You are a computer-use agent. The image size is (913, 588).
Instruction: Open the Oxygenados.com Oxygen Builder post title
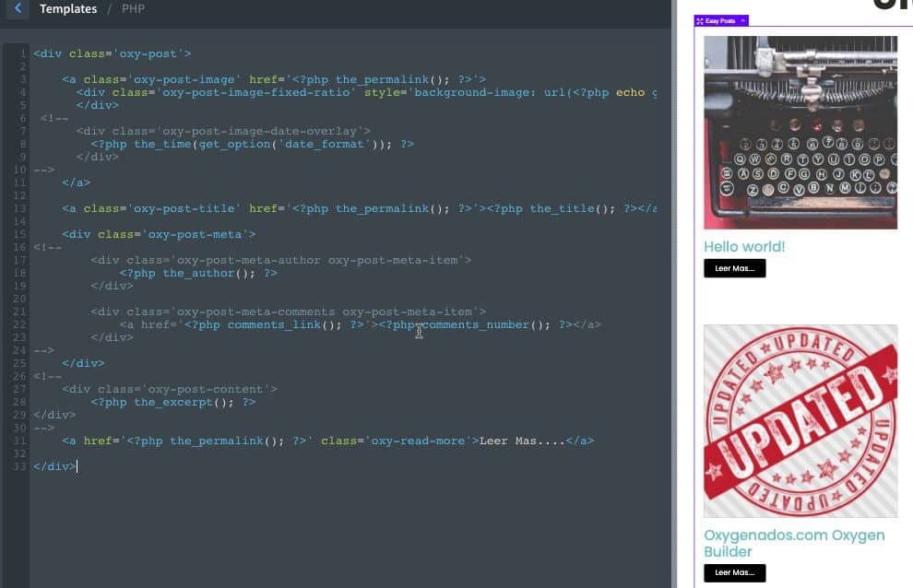coord(793,543)
